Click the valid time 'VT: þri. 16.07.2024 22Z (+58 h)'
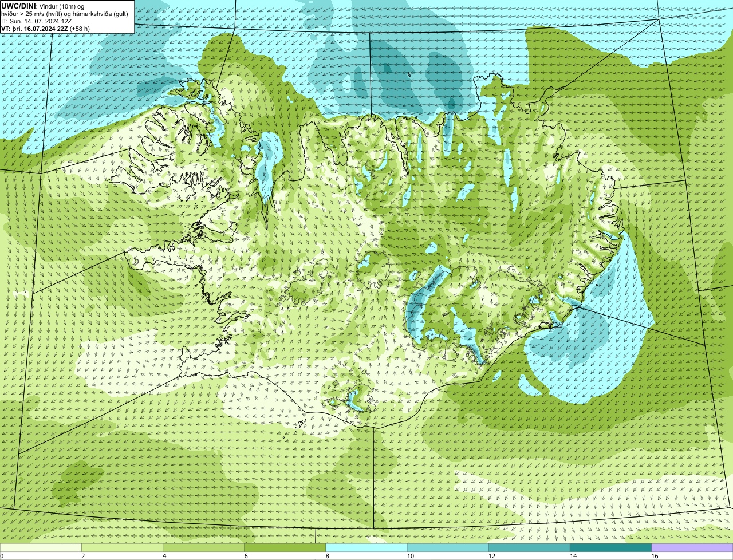Image resolution: width=733 pixels, height=560 pixels. click(x=46, y=28)
